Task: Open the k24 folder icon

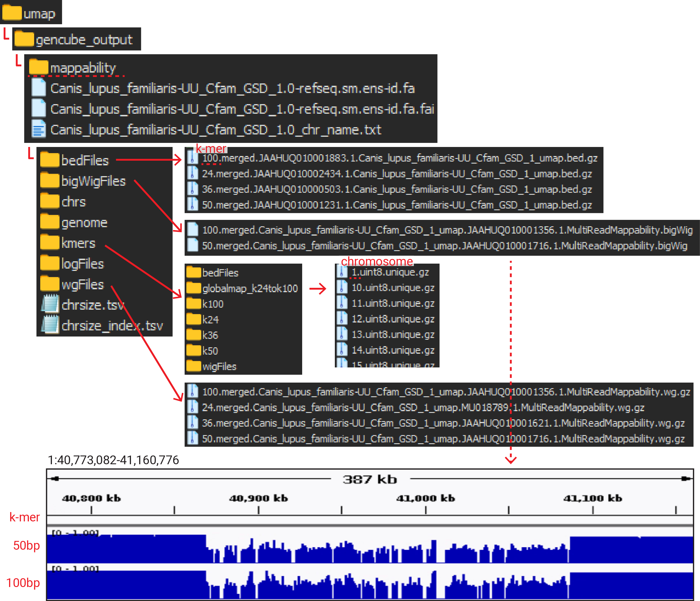Action: tap(194, 319)
